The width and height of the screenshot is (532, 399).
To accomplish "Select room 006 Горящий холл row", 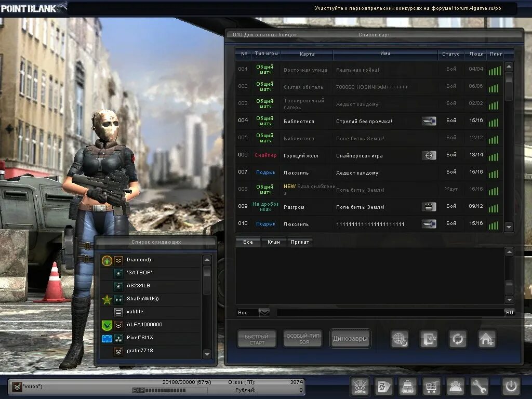I will (x=369, y=155).
